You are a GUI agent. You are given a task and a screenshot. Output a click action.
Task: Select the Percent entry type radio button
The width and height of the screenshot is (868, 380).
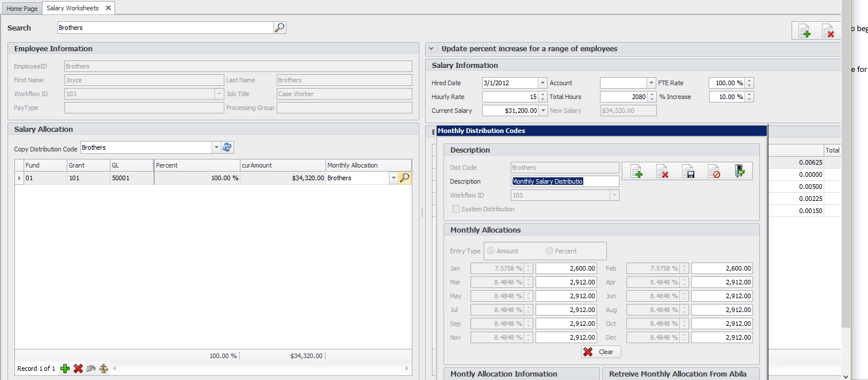(x=549, y=251)
